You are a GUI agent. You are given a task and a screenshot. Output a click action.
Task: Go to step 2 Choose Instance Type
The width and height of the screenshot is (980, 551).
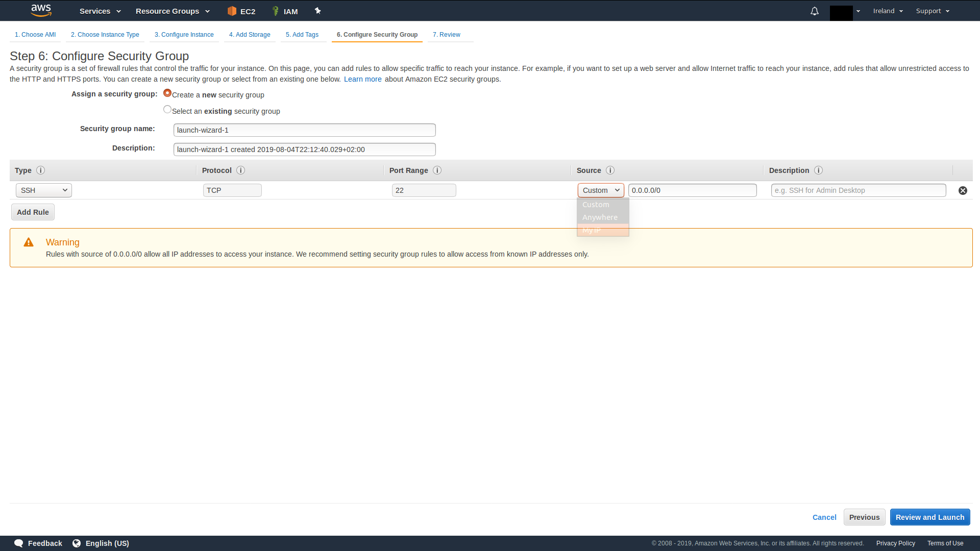pyautogui.click(x=105, y=35)
